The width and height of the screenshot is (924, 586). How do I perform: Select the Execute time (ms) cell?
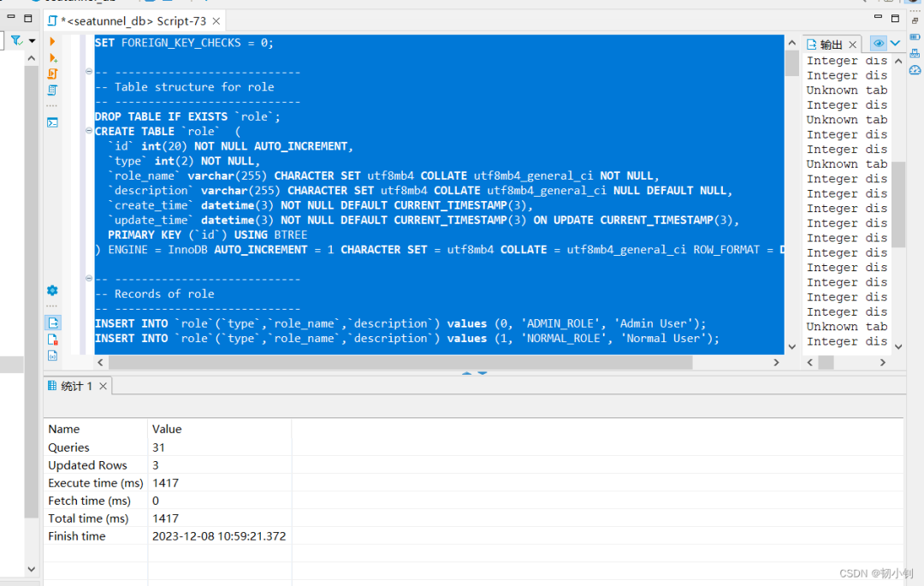(96, 483)
